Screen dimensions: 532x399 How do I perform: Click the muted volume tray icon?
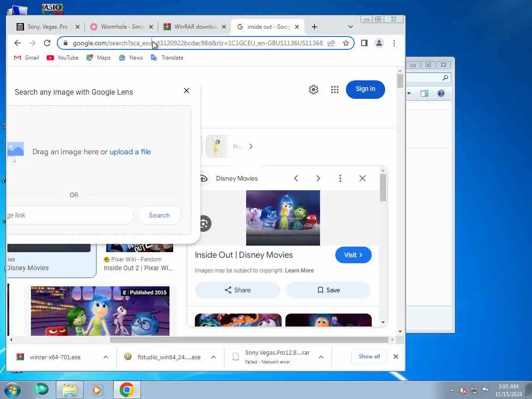pos(464,391)
